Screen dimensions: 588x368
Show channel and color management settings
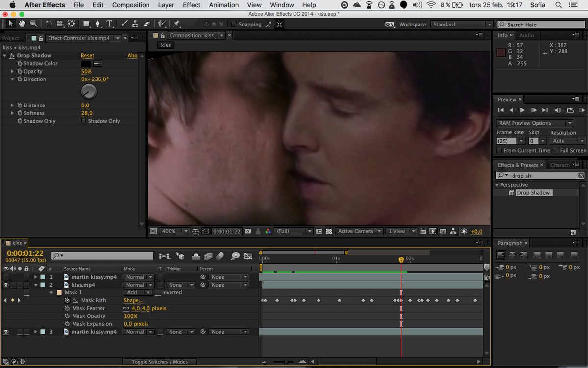(x=268, y=231)
